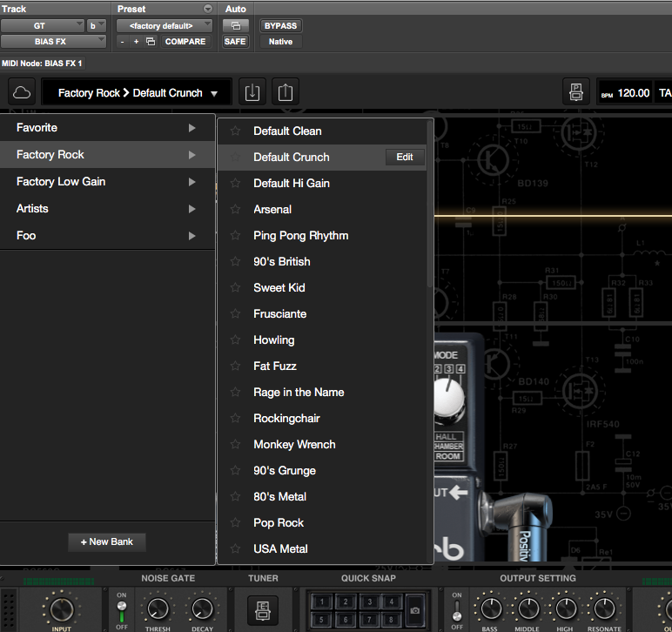Screen dimensions: 672x632
Task: Expand the Factory Low Gain bank arrow
Action: coord(192,182)
